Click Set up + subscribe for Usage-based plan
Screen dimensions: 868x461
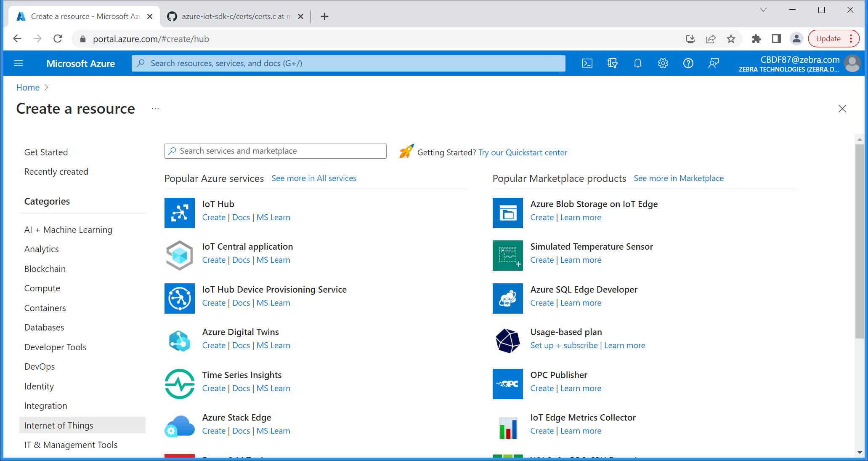[x=564, y=346]
